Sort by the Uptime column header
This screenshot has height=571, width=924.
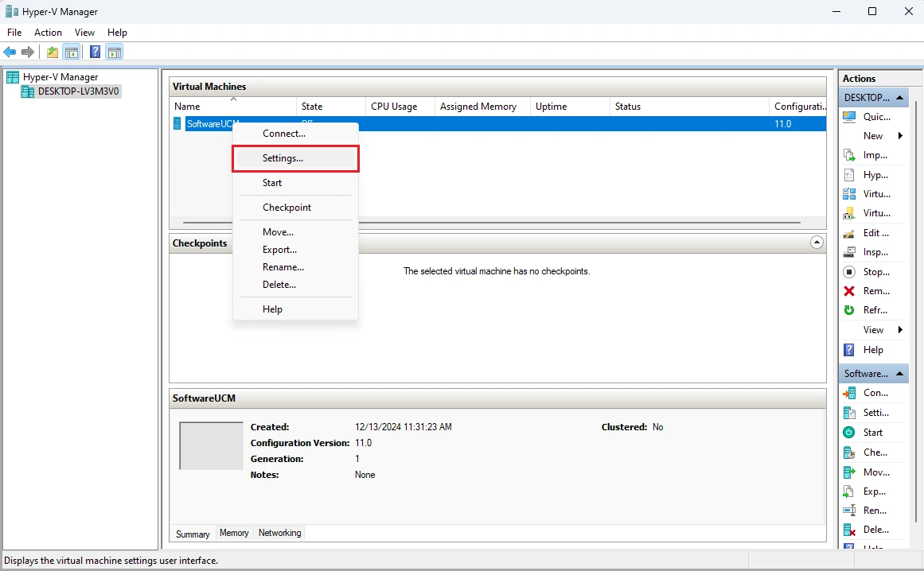(570, 107)
